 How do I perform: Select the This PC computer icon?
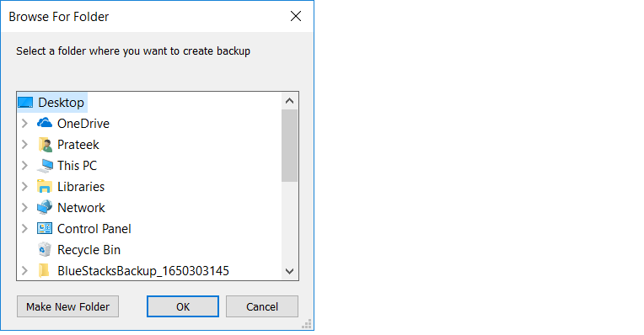pos(45,166)
